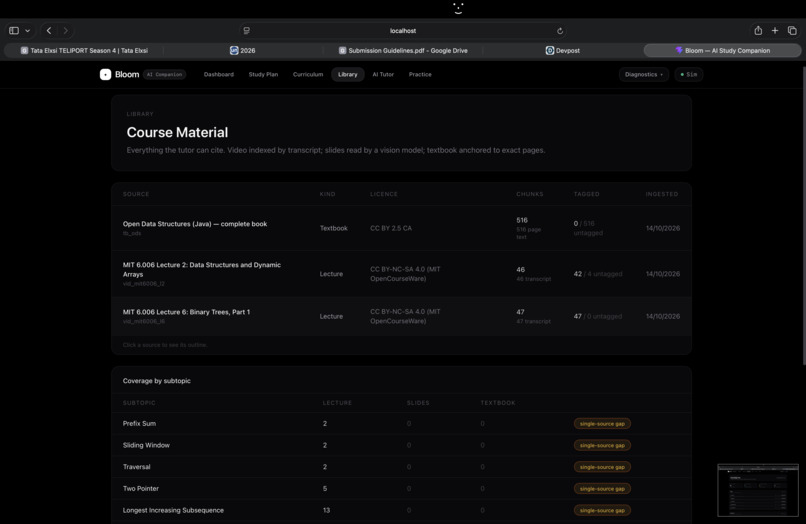
Task: Go forward with the browser arrow
Action: (65, 31)
